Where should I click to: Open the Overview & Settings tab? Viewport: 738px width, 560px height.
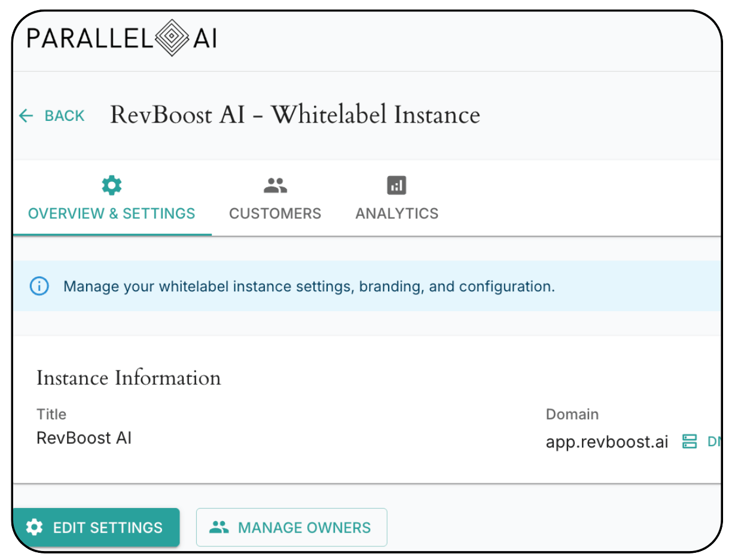[x=112, y=198]
